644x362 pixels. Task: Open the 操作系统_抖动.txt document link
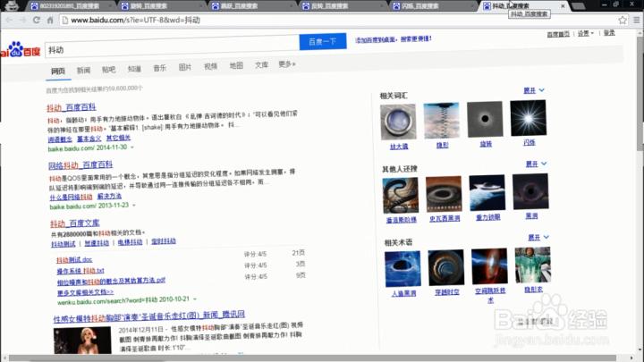80,271
